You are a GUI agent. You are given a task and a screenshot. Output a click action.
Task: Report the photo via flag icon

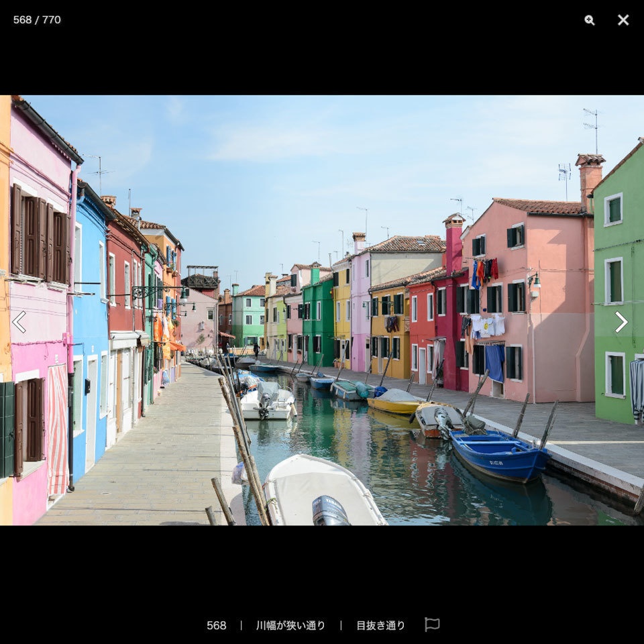pyautogui.click(x=431, y=625)
